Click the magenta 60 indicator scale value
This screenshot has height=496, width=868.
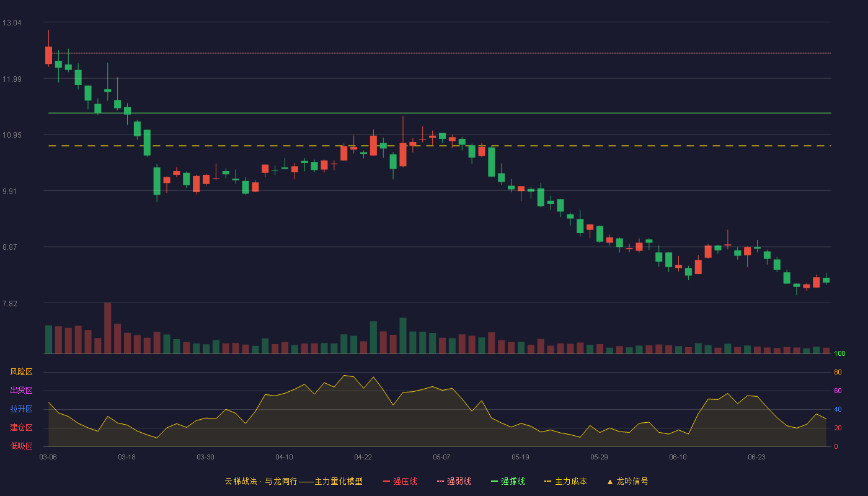pyautogui.click(x=838, y=391)
